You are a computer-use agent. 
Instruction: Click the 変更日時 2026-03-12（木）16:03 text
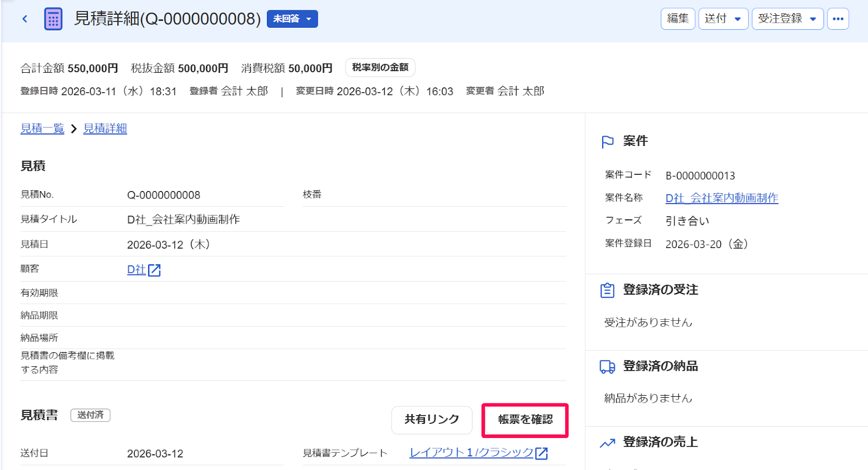(x=374, y=91)
